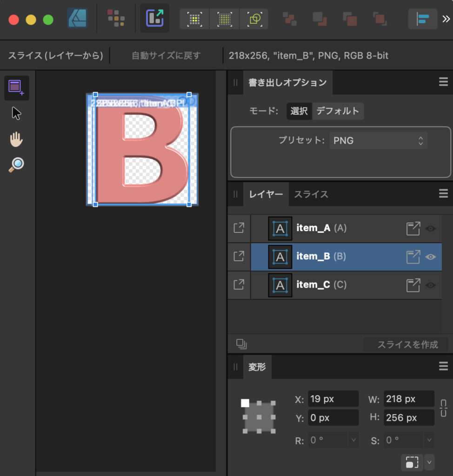Click the Export Persona icon

pos(154,19)
